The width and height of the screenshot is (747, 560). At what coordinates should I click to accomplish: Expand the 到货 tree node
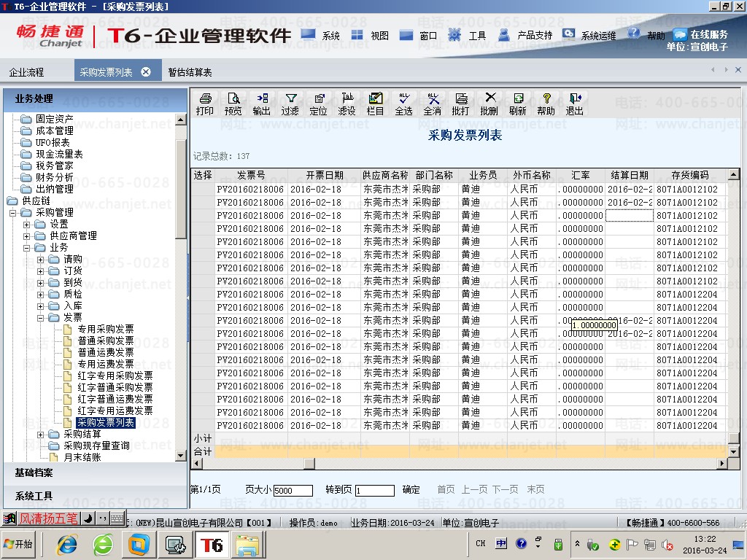[41, 282]
